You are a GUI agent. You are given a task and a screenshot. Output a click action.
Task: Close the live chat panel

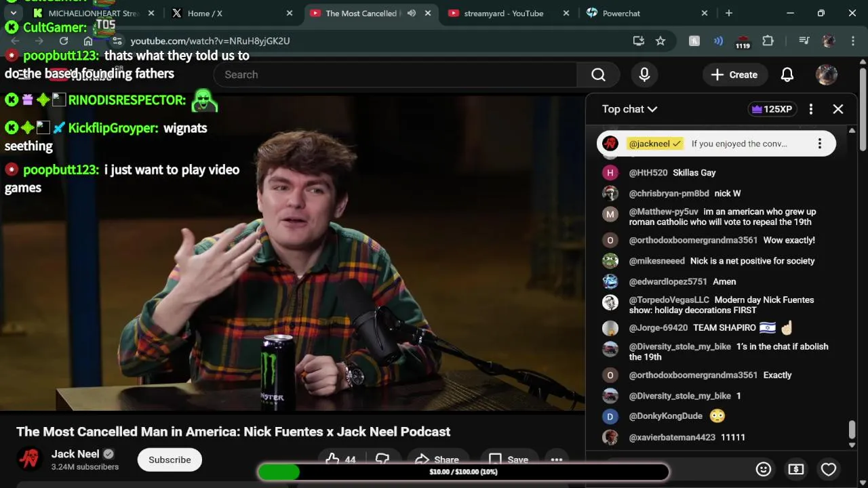click(x=838, y=109)
